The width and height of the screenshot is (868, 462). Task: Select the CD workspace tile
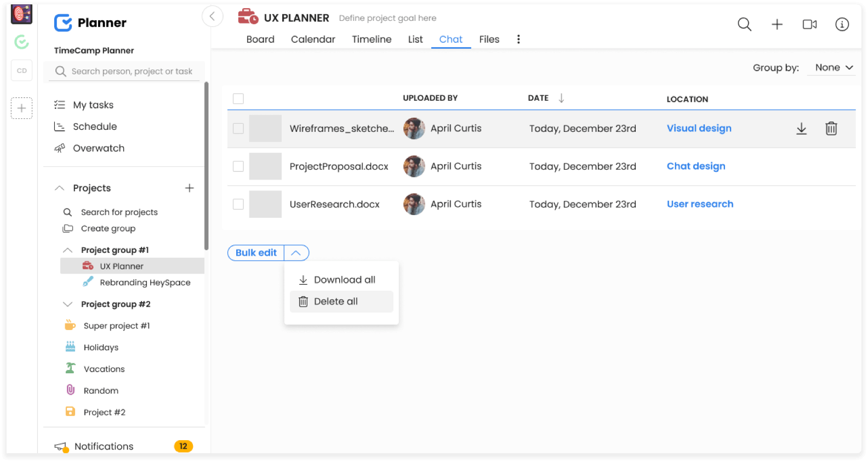(21, 71)
